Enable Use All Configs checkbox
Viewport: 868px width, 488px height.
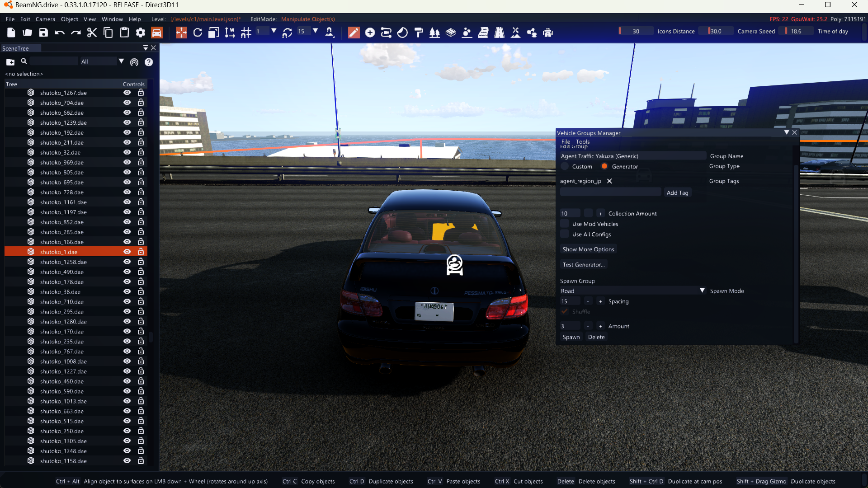tap(564, 234)
